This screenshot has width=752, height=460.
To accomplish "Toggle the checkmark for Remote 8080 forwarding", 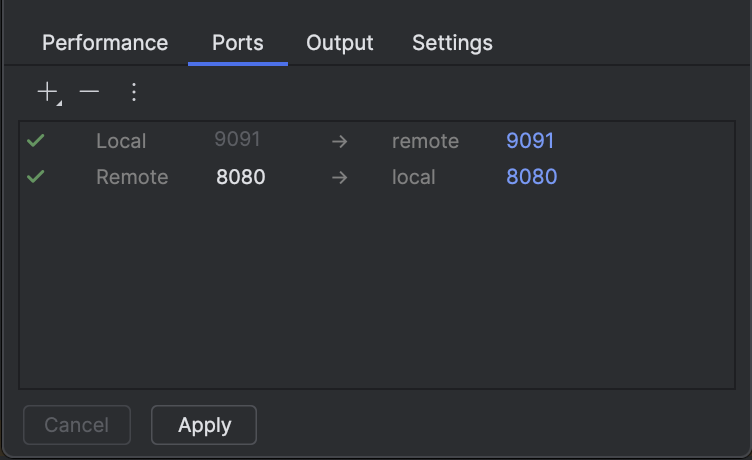I will tap(35, 177).
